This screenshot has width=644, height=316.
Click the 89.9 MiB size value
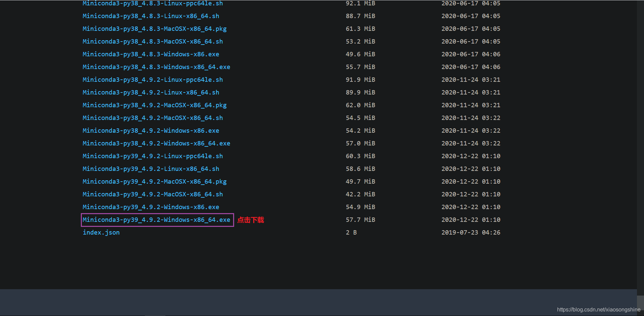click(361, 92)
